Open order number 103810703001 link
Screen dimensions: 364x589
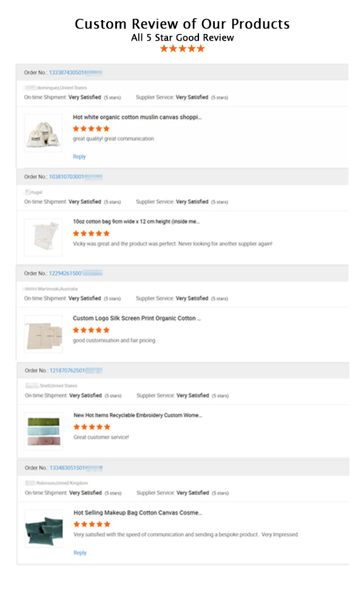75,177
